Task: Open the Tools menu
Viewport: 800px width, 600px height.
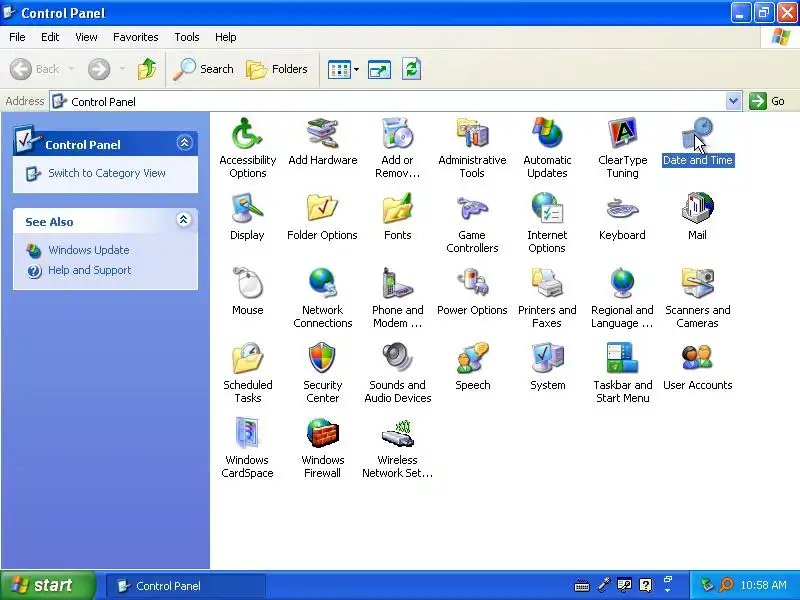Action: coord(187,37)
